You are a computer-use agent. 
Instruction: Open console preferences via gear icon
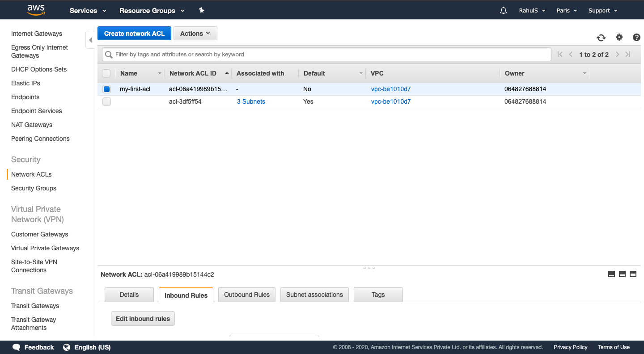click(619, 38)
